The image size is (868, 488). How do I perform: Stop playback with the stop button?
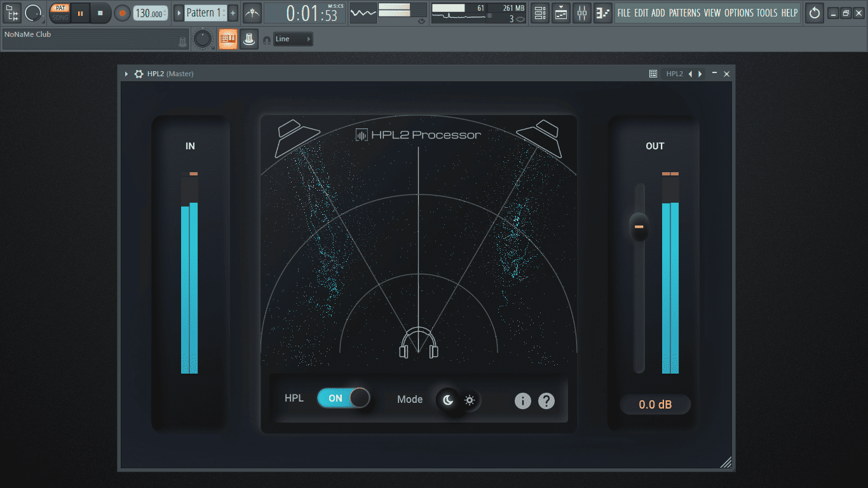pyautogui.click(x=100, y=13)
